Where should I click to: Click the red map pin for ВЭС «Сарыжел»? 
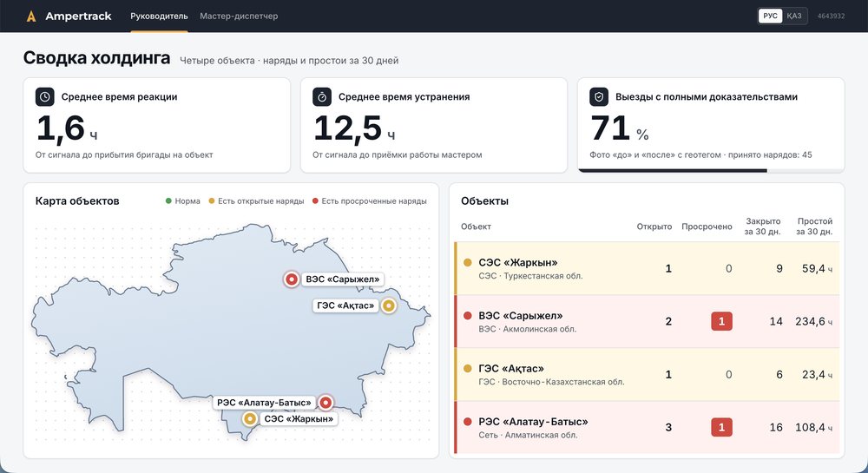pyautogui.click(x=291, y=279)
